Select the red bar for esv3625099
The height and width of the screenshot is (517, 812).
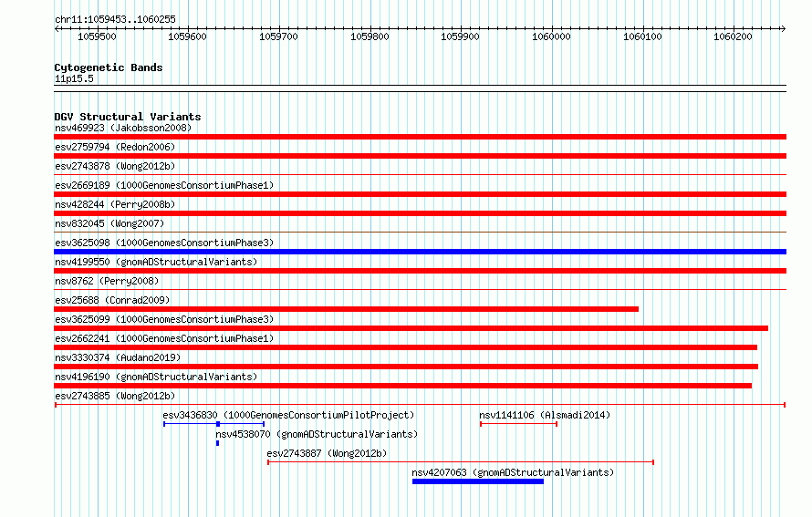[x=411, y=328]
